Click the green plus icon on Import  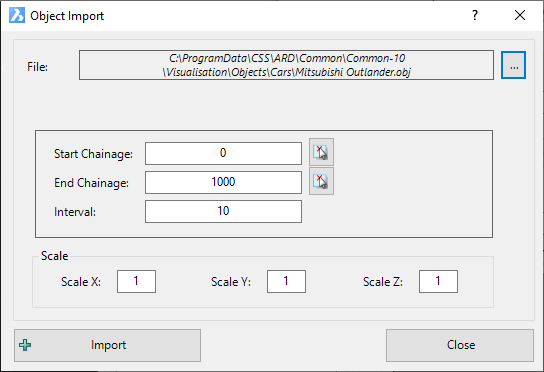(25, 345)
